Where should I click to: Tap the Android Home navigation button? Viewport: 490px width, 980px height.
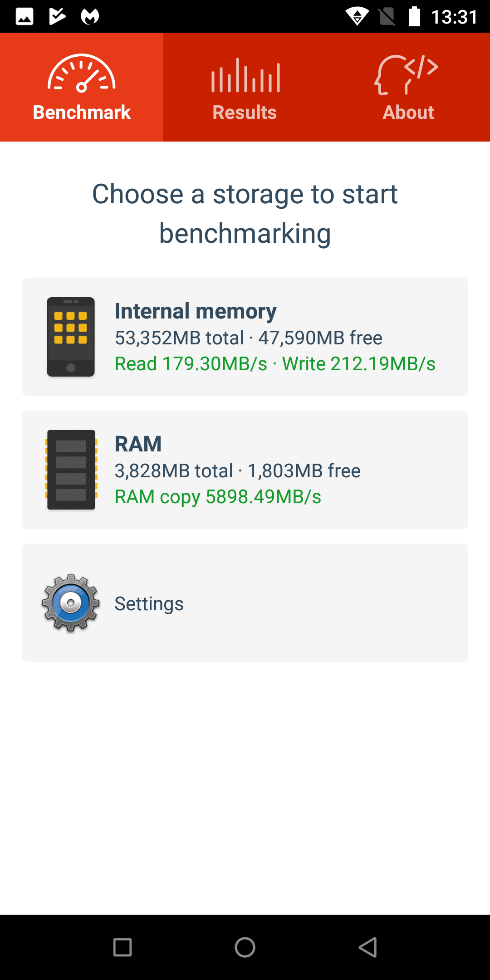click(x=245, y=947)
